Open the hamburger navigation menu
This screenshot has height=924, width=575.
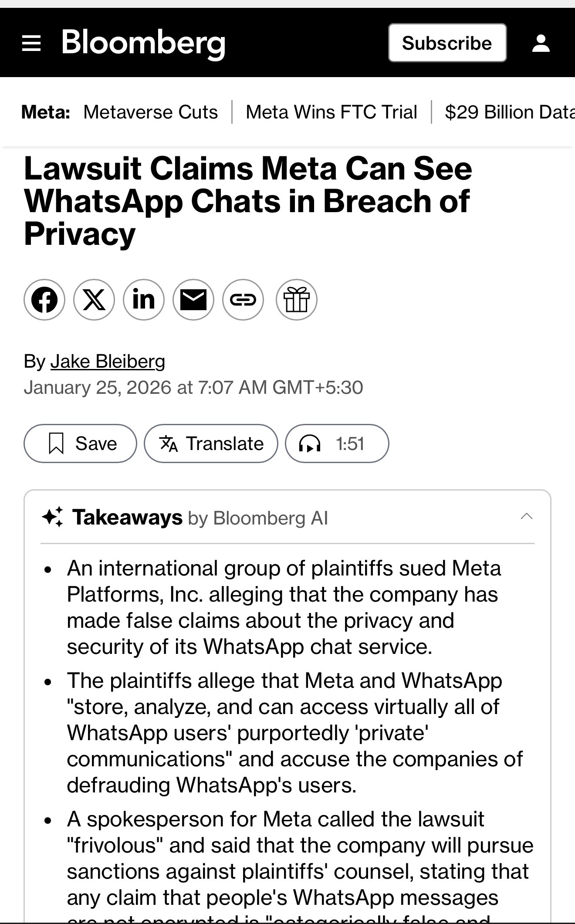[31, 43]
